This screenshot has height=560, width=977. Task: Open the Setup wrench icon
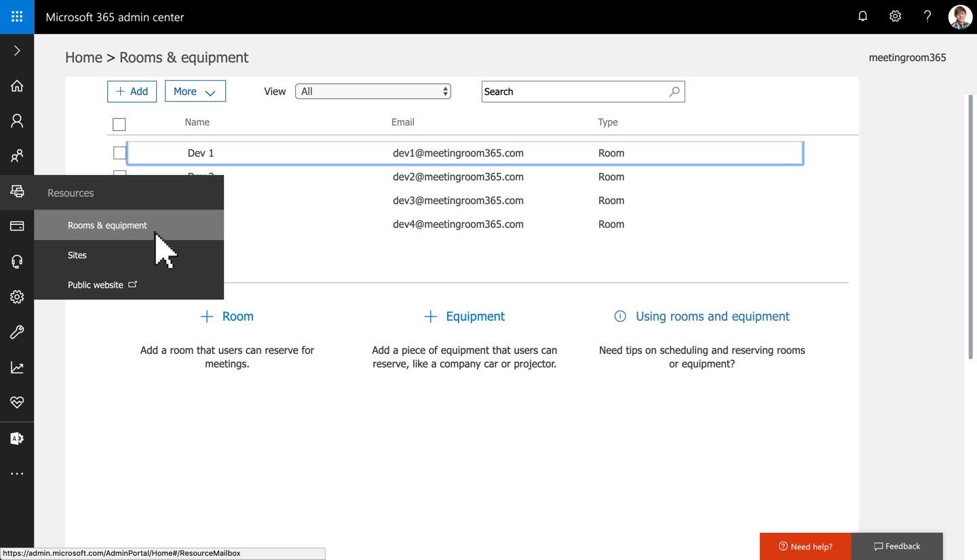point(17,332)
